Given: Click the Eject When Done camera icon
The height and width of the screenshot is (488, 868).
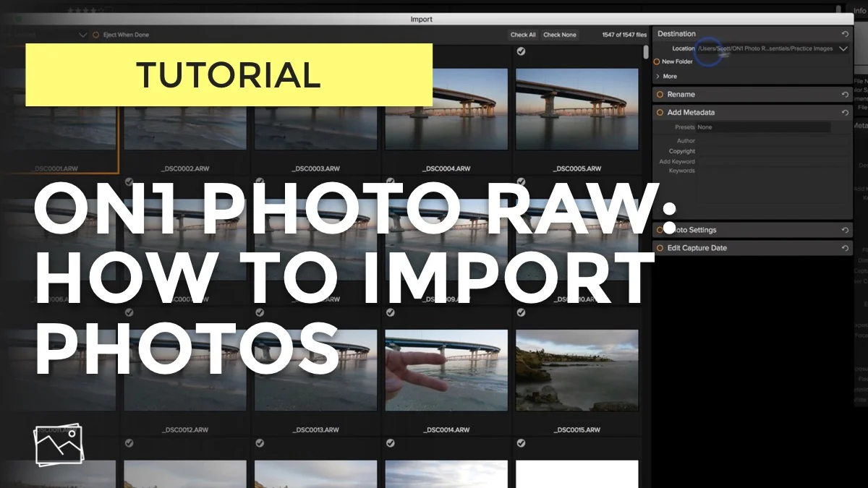Looking at the screenshot, I should tap(95, 34).
